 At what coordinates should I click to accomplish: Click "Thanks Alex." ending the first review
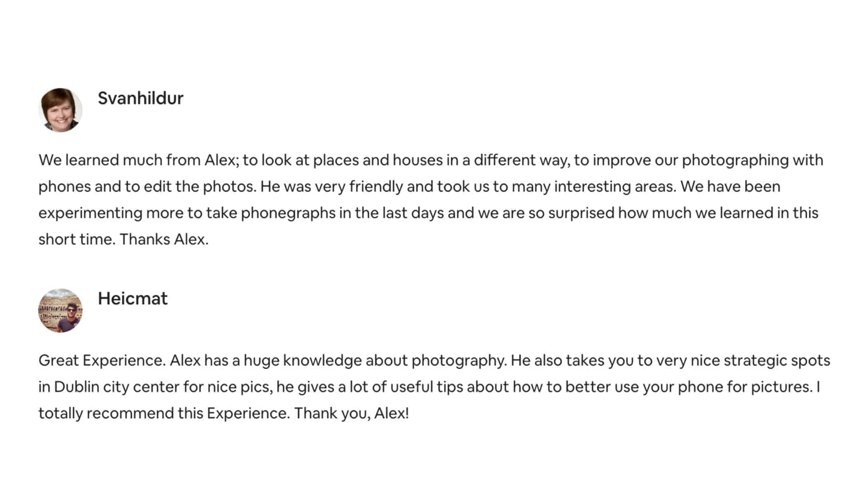click(164, 239)
